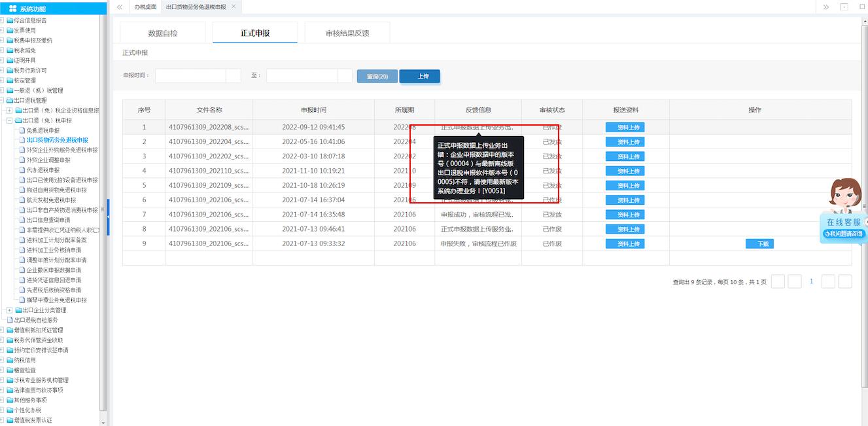The height and width of the screenshot is (426, 868).
Task: Expand 出口退（免）税企业资格信息报 node
Action: (x=10, y=111)
